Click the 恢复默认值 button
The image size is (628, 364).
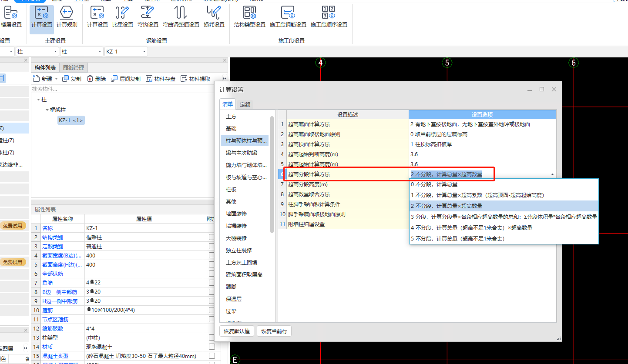(237, 331)
